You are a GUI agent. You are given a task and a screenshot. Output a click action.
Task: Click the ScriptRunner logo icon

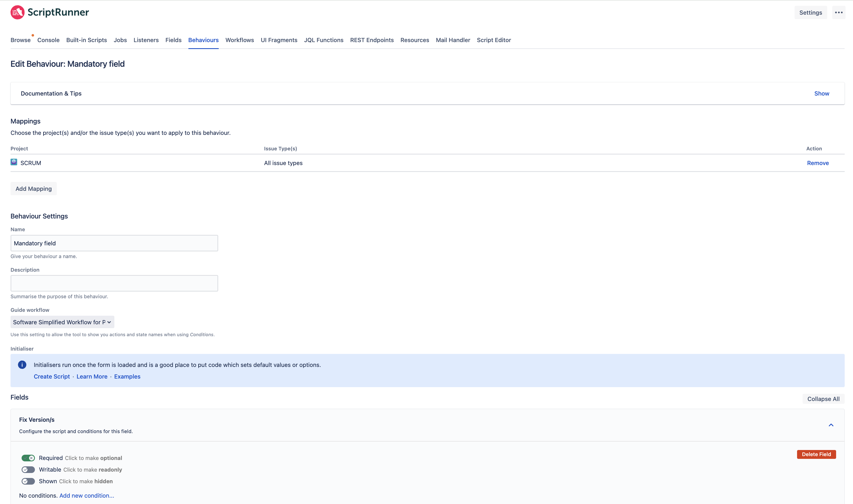(x=17, y=12)
